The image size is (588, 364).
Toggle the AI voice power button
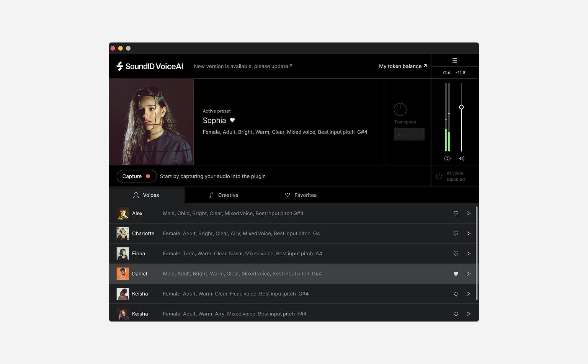[x=439, y=176]
